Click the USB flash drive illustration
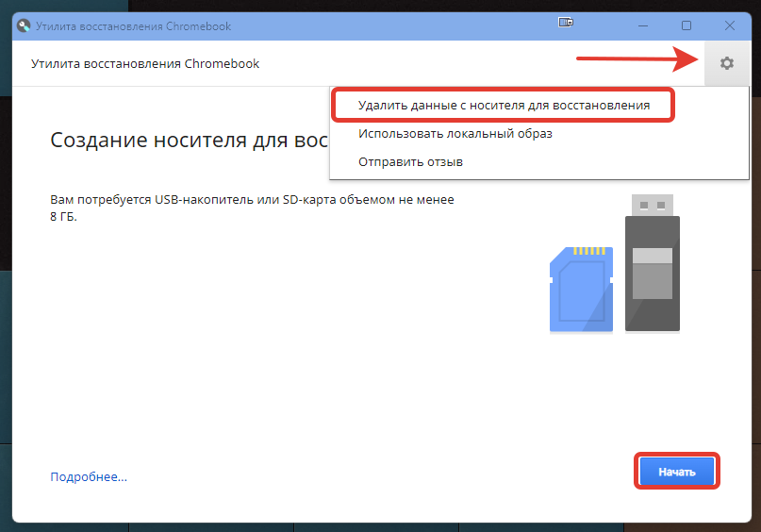The width and height of the screenshot is (761, 532). [x=653, y=263]
